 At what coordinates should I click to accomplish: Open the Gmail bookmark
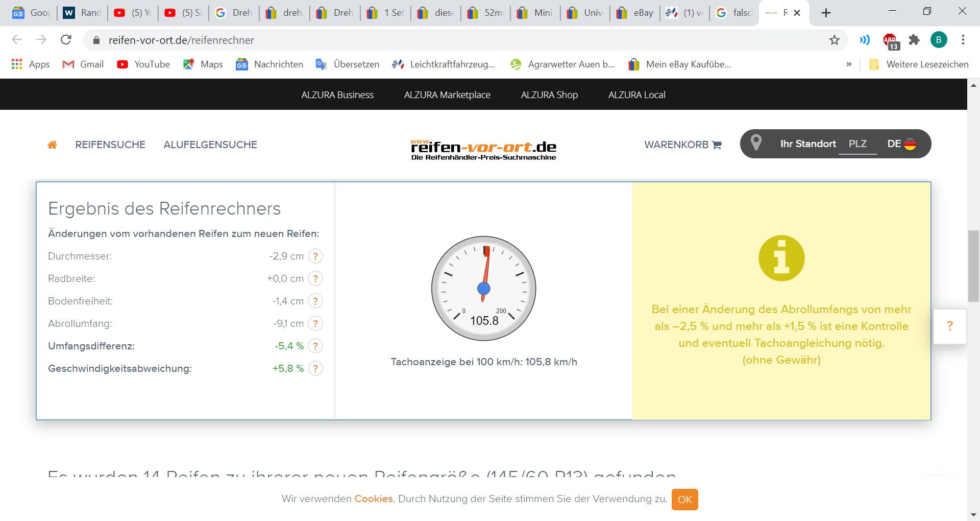(83, 64)
